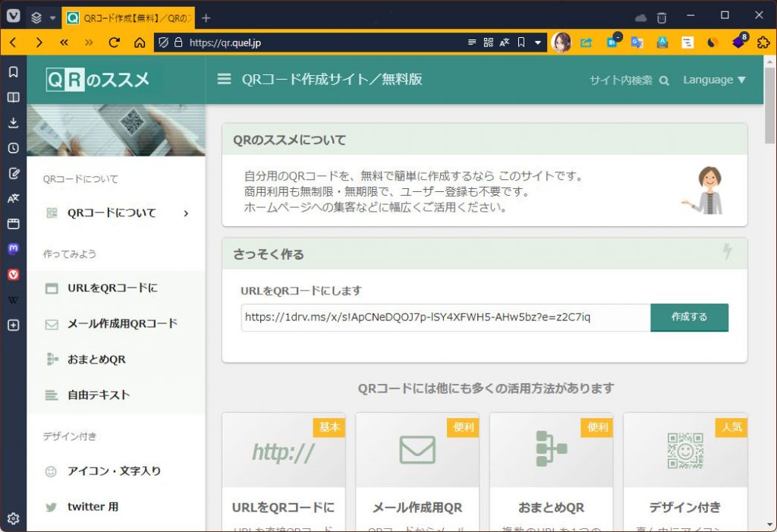
Task: Open the History panel from the sidebar
Action: pyautogui.click(x=13, y=147)
